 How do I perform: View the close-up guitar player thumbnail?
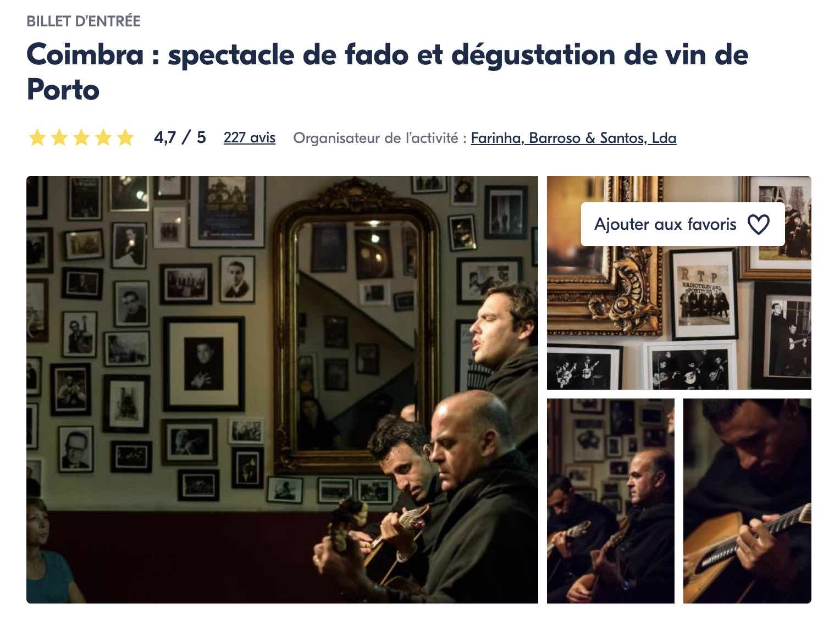pyautogui.click(x=747, y=501)
